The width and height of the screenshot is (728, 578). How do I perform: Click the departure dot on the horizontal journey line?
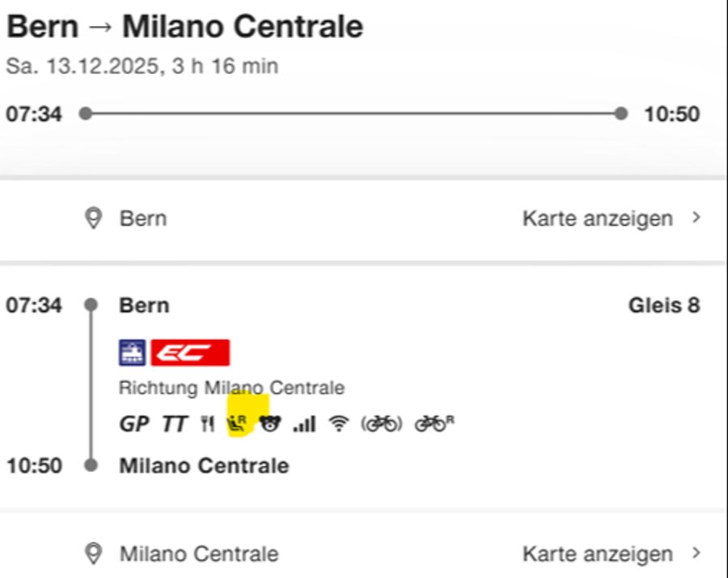point(85,113)
